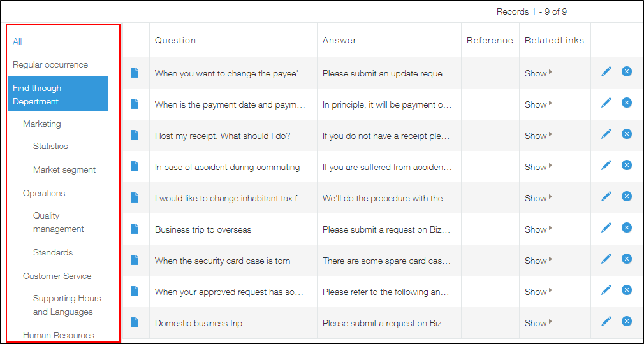Remove the security card case record

[x=627, y=259]
